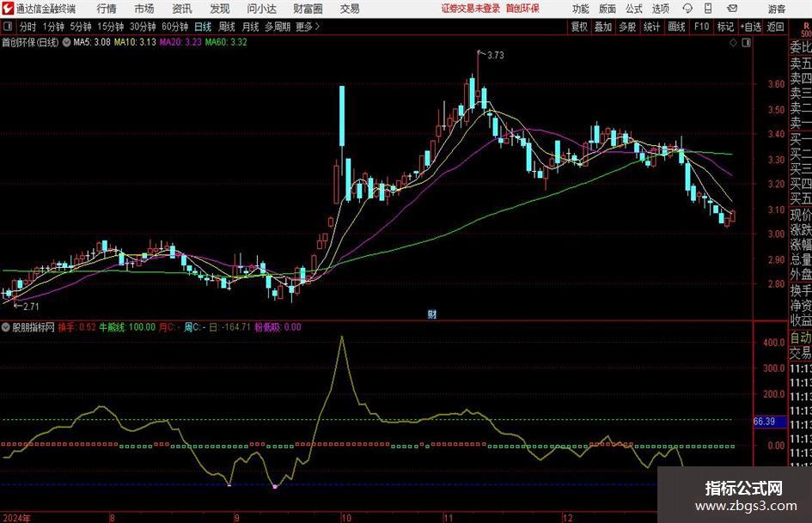This screenshot has height=523, width=812.
Task: Open the 市场 menu
Action: coord(144,9)
